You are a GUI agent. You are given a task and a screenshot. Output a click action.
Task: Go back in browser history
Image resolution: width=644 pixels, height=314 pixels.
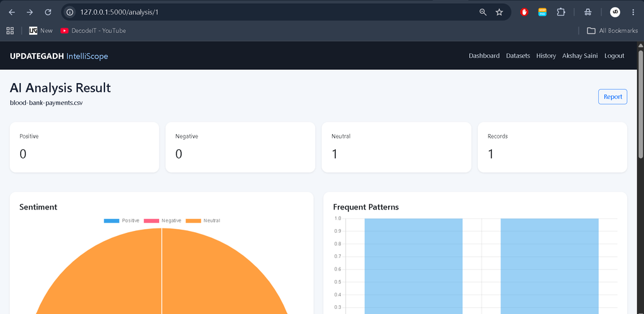[12, 13]
